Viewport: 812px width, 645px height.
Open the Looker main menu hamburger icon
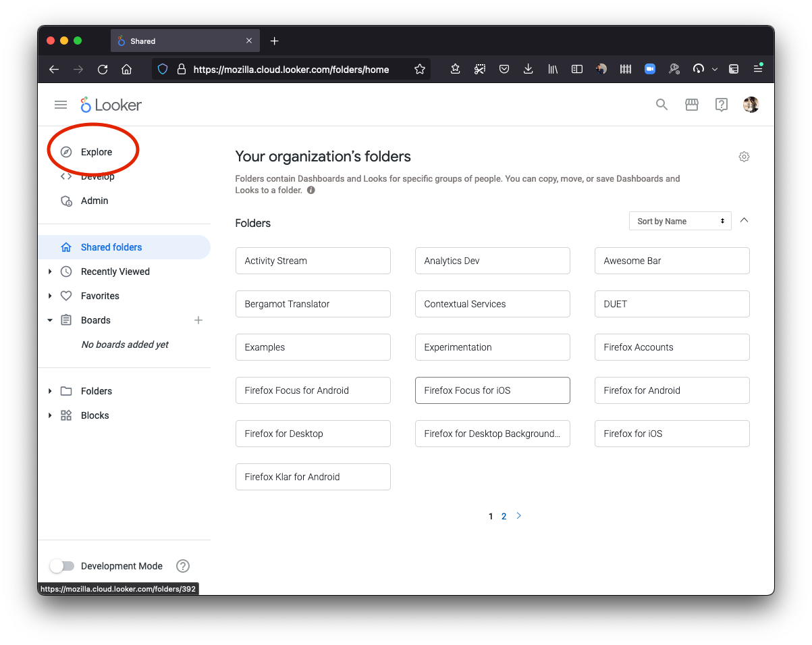(61, 105)
